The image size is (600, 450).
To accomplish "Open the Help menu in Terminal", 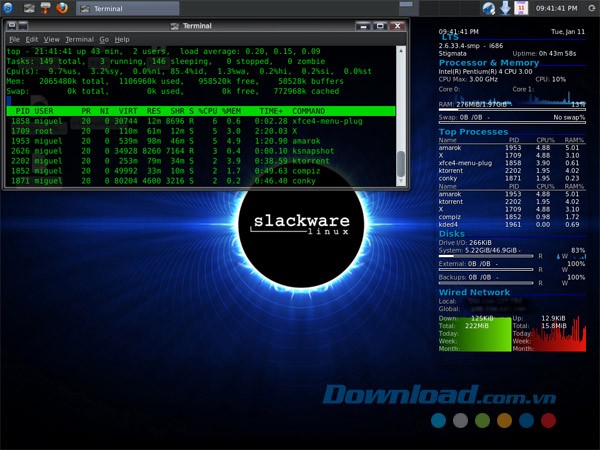I will pos(122,39).
